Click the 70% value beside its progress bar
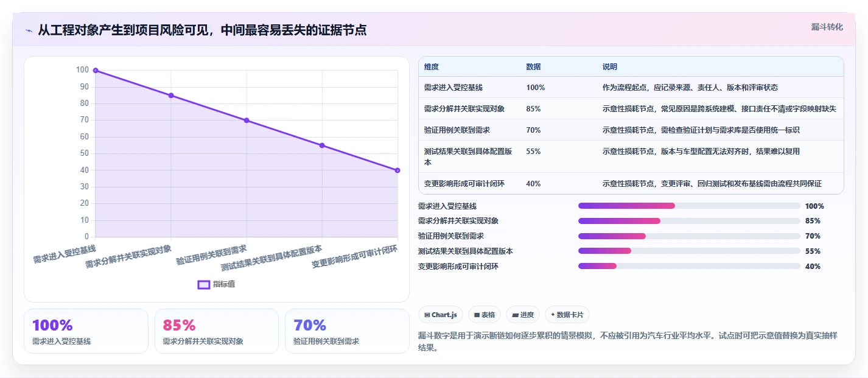868x378 pixels. coord(813,236)
